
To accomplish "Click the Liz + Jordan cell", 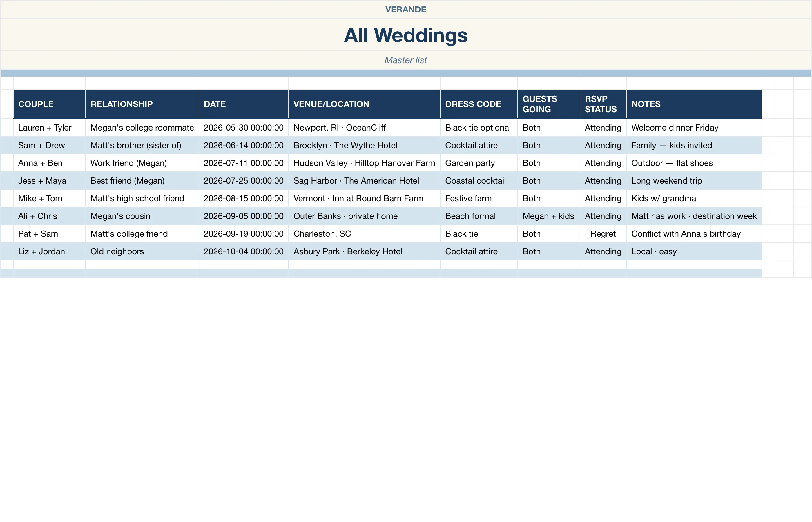I will tap(50, 251).
